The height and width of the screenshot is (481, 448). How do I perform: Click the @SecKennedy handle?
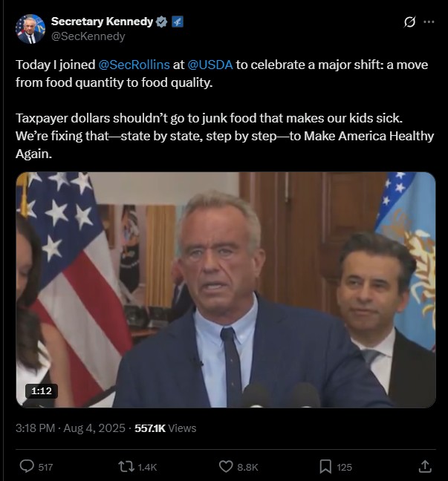88,36
